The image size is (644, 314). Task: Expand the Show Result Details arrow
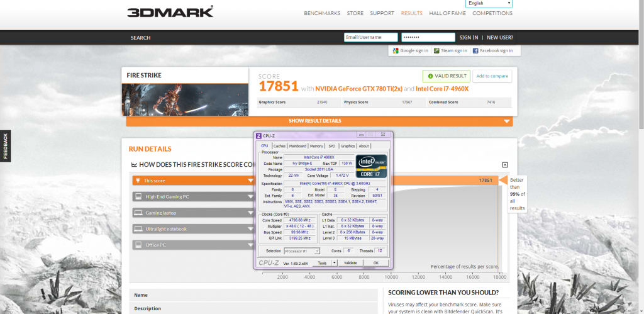(507, 121)
